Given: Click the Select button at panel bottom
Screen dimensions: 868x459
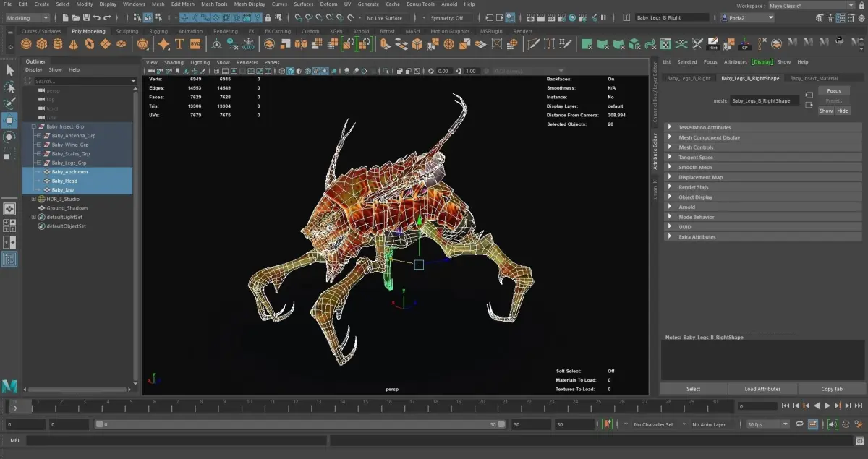Looking at the screenshot, I should coord(693,389).
